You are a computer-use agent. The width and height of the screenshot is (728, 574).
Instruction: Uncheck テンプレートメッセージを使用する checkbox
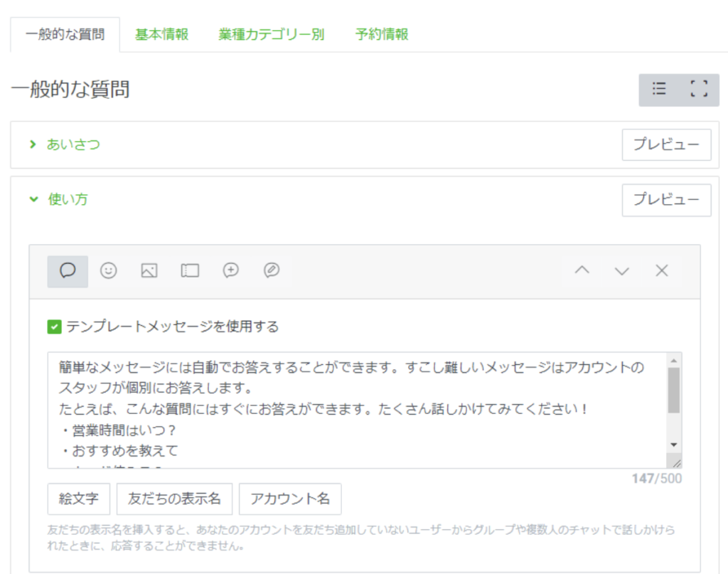[x=54, y=327]
